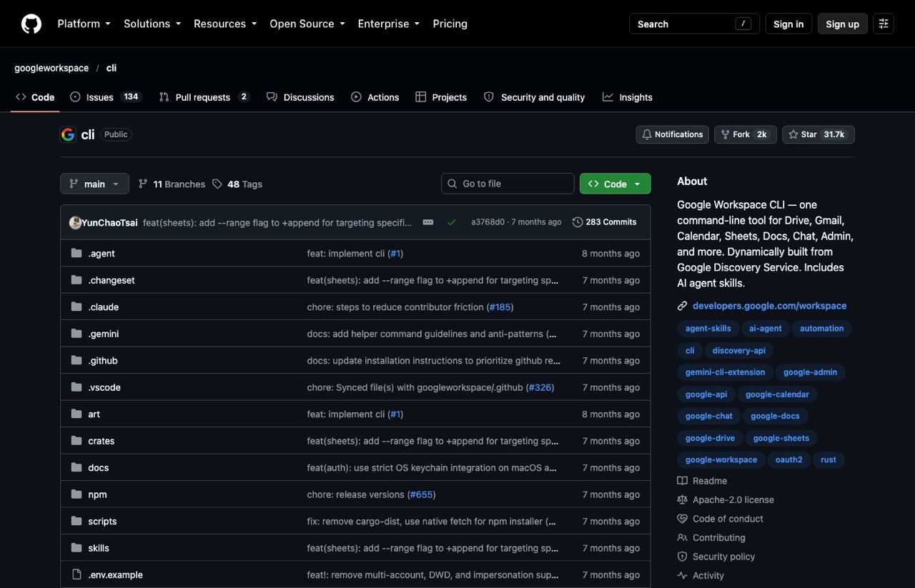Go to the GitHub home logo

31,24
